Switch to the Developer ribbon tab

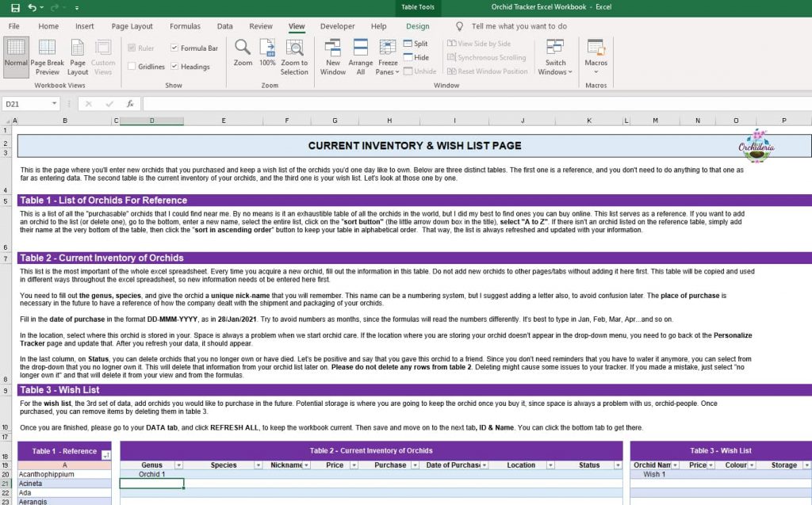coord(339,25)
